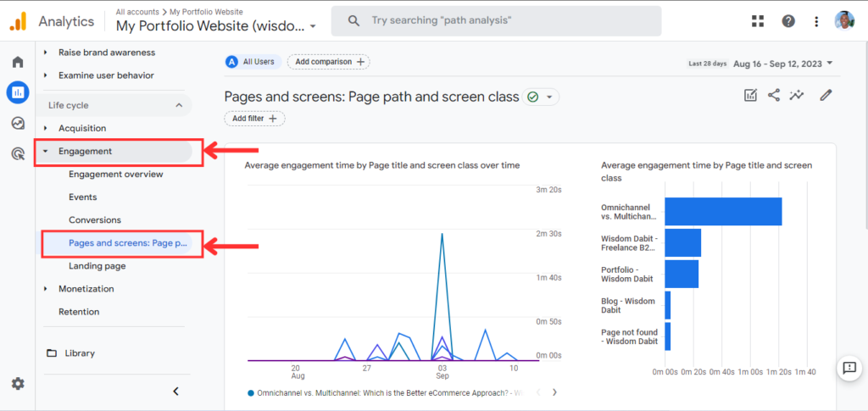This screenshot has height=411, width=868.
Task: Open the user account avatar
Action: point(844,21)
